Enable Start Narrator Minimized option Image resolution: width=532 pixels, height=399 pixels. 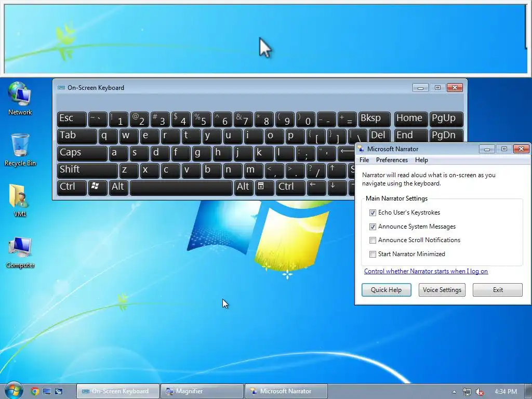[x=373, y=254]
